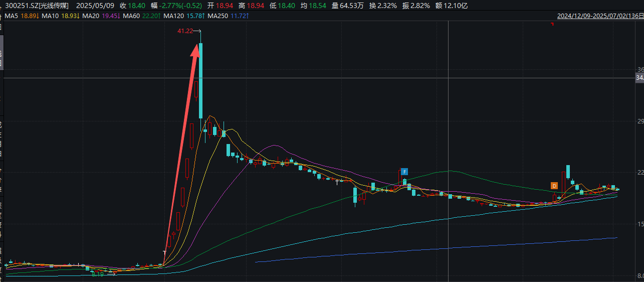644x282 pixels.
Task: Click the opening price 开 18.94
Action: pos(221,6)
